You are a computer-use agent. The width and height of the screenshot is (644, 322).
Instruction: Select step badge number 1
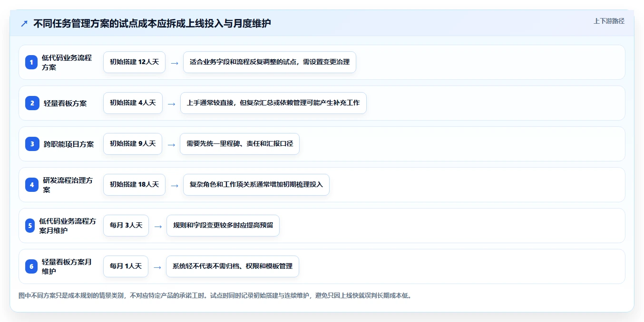coord(31,62)
